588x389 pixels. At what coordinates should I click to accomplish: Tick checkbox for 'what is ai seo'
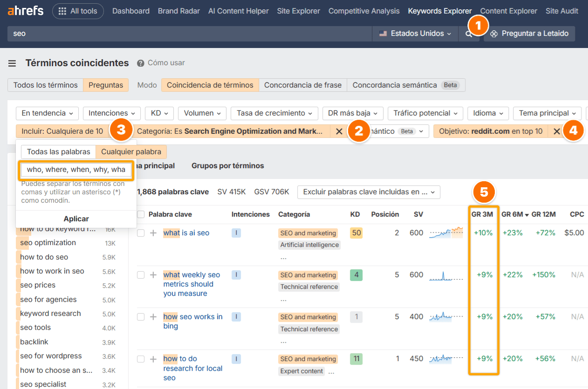141,233
